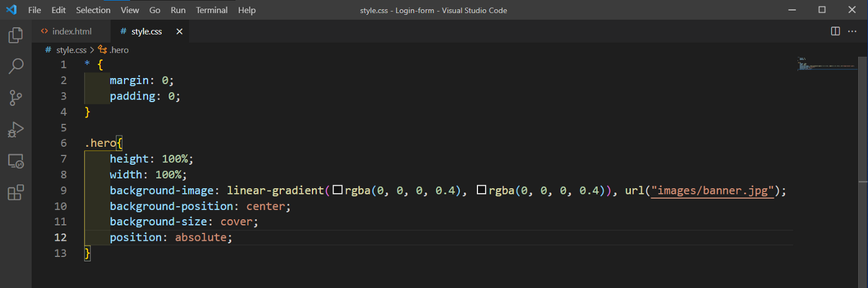
Task: Click the padding property on line 3
Action: tap(132, 97)
